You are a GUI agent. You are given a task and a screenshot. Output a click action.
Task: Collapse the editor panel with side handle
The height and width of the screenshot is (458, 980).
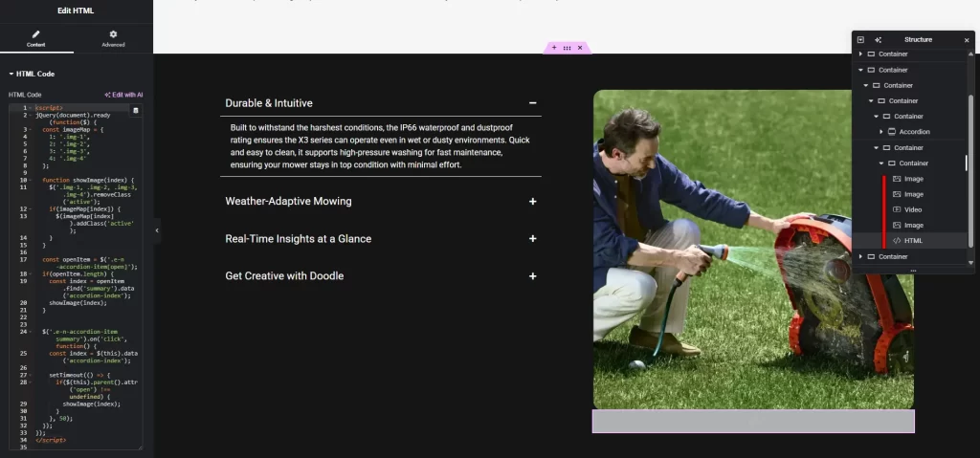pyautogui.click(x=157, y=230)
